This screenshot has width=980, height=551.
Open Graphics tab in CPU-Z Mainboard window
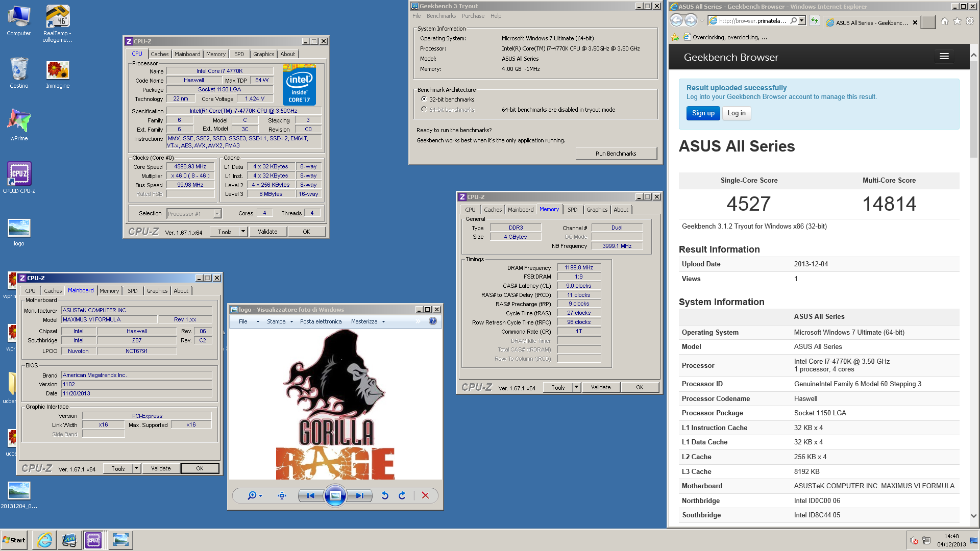pos(157,291)
